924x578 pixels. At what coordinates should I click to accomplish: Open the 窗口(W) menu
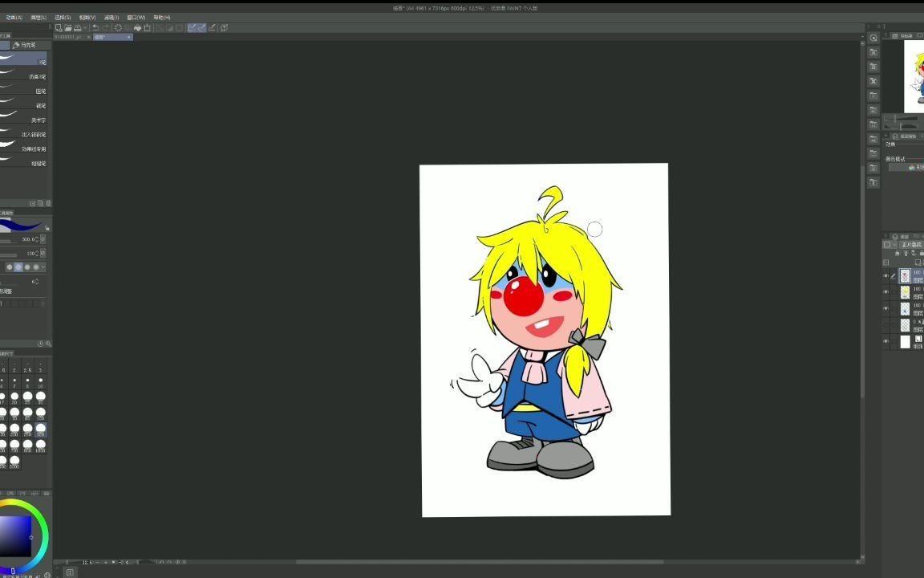pyautogui.click(x=136, y=18)
